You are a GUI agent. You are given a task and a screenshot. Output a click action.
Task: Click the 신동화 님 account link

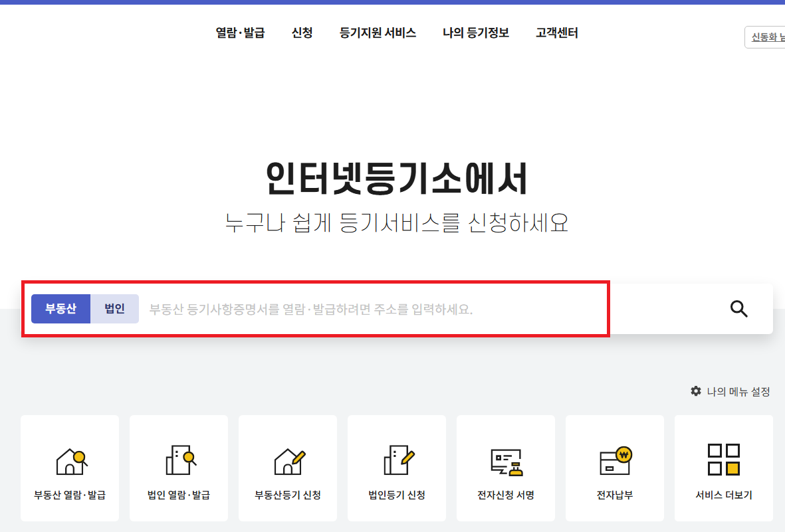(x=767, y=37)
